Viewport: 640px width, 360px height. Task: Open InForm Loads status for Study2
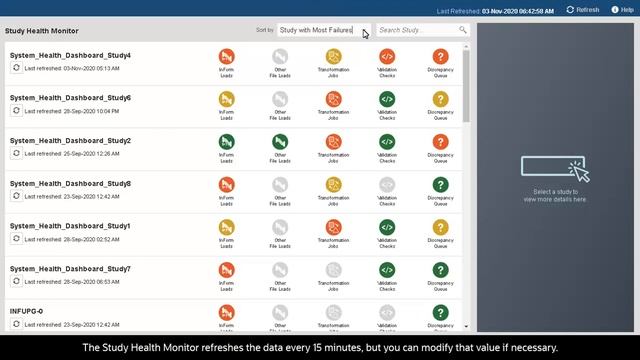tap(227, 142)
